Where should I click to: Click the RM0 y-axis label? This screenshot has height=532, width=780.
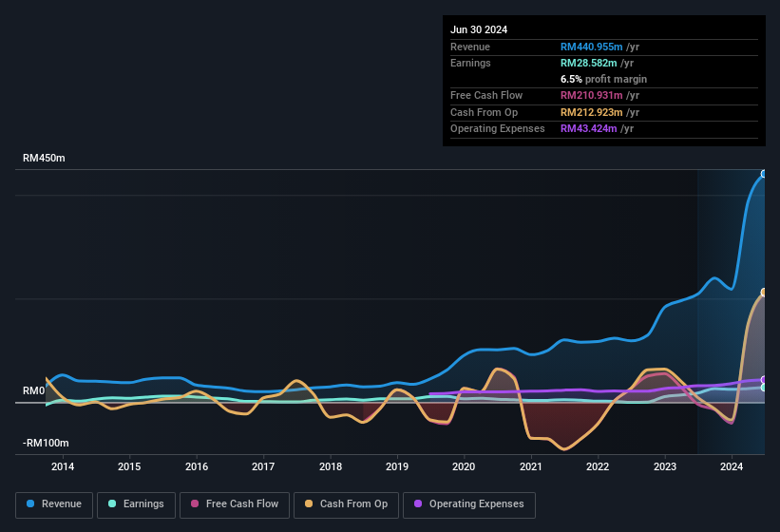34,390
